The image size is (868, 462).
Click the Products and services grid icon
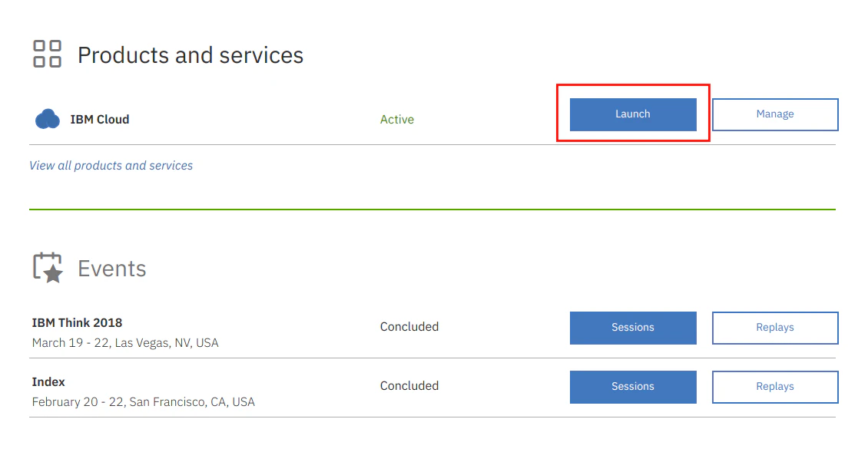click(x=47, y=54)
